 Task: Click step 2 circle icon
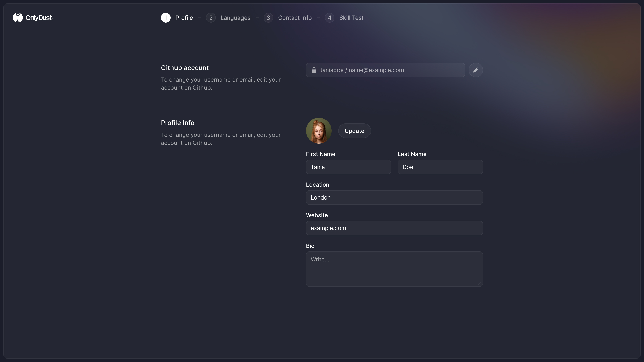pyautogui.click(x=211, y=18)
